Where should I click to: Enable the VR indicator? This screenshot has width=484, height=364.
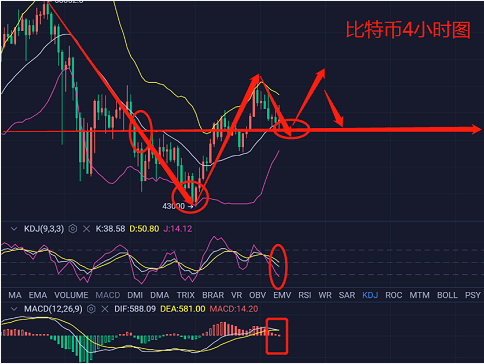(x=237, y=295)
